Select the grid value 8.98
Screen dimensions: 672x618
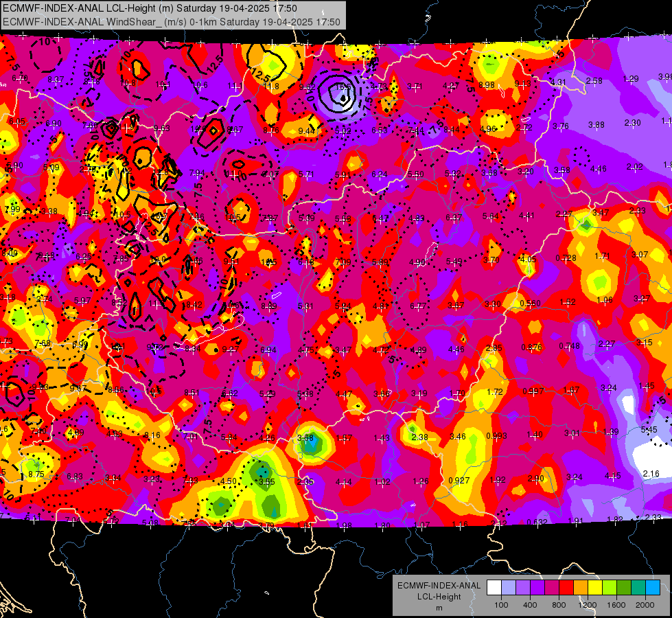[x=487, y=85]
